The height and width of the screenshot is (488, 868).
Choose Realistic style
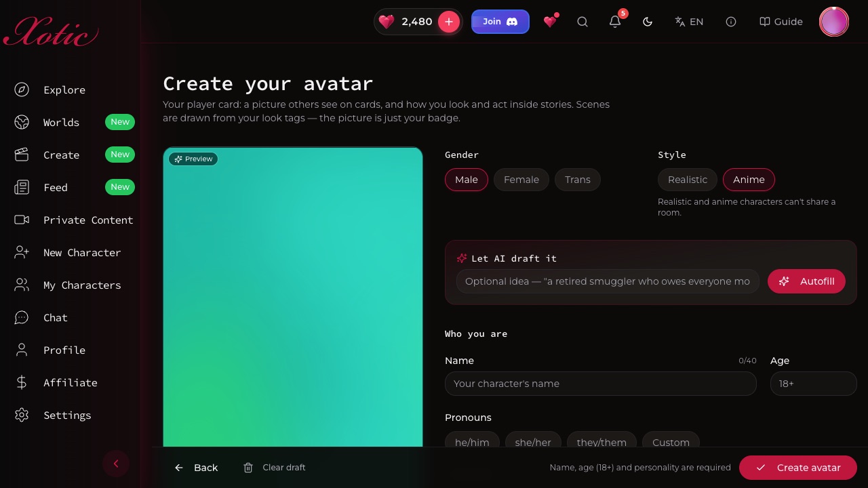tap(688, 180)
